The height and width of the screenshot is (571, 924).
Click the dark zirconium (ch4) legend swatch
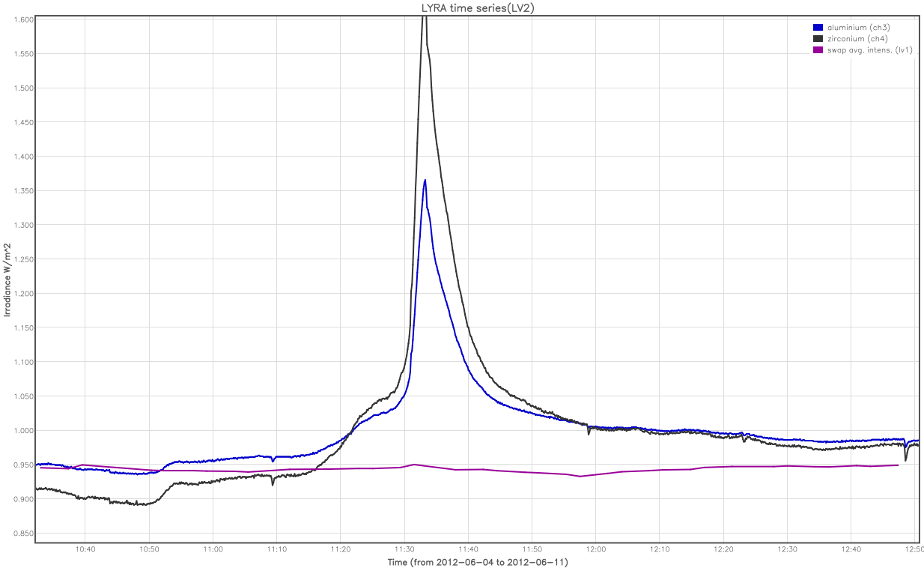click(818, 38)
